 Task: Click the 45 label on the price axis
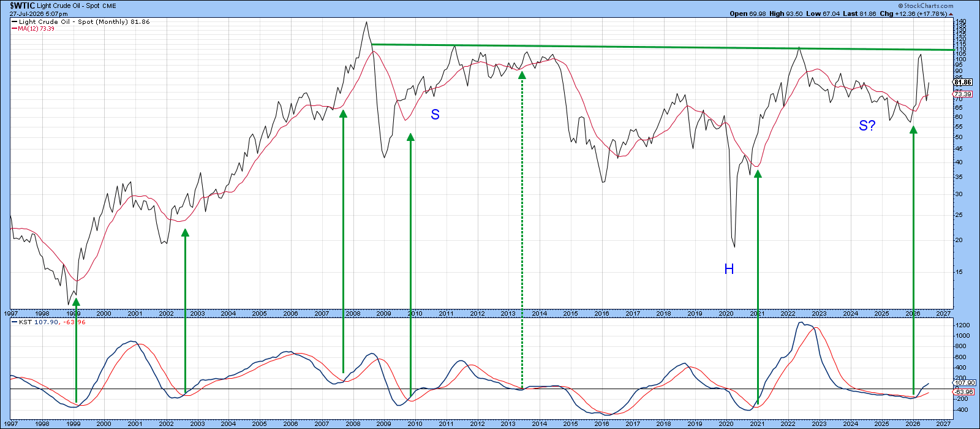click(959, 149)
